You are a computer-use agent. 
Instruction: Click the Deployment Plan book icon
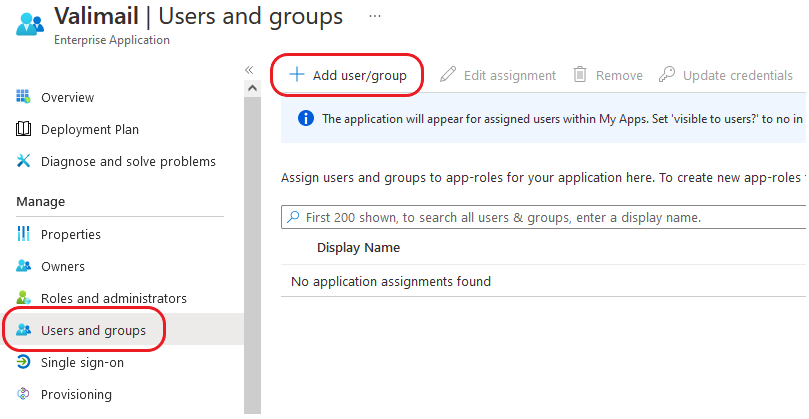coord(23,129)
